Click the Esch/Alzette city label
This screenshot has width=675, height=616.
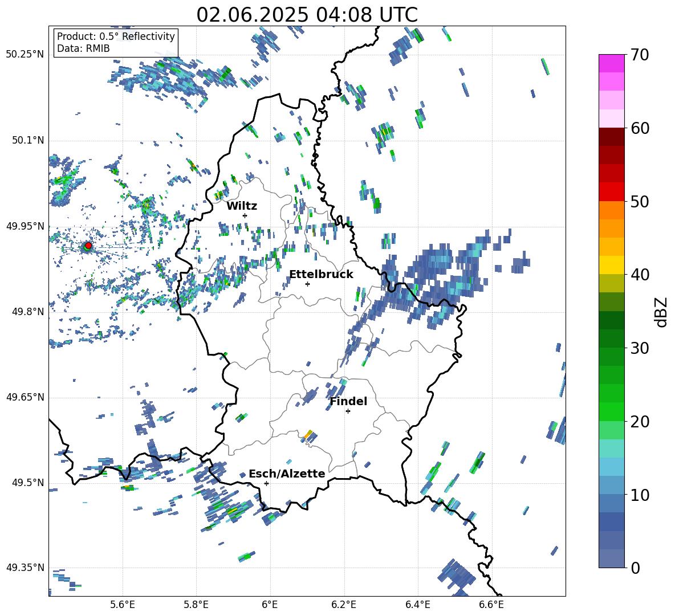pyautogui.click(x=287, y=474)
